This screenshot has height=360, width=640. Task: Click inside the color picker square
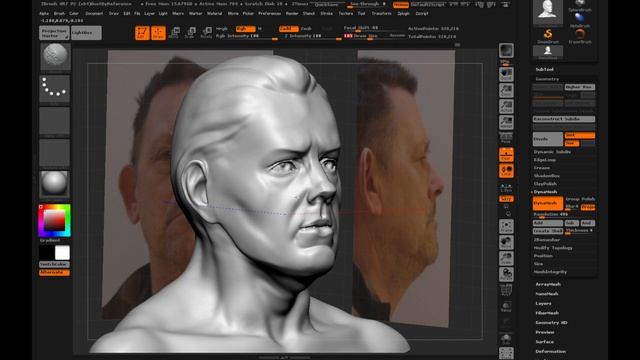[x=54, y=220]
